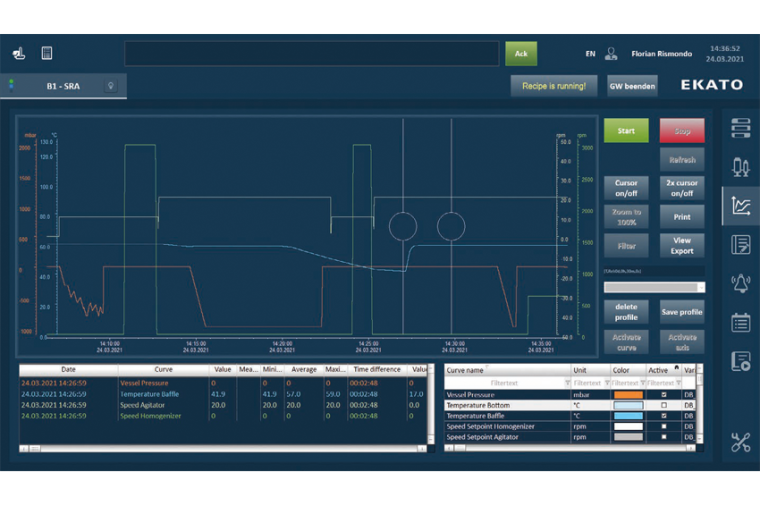The width and height of the screenshot is (760, 506).
Task: Click the Ack acknowledge button
Action: [521, 54]
